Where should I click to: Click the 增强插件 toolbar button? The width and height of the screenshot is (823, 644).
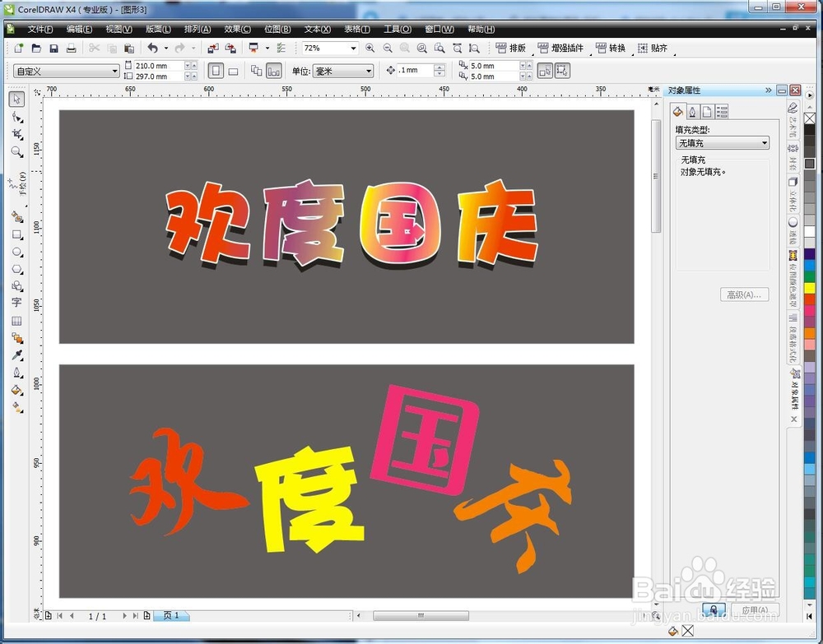coord(561,49)
